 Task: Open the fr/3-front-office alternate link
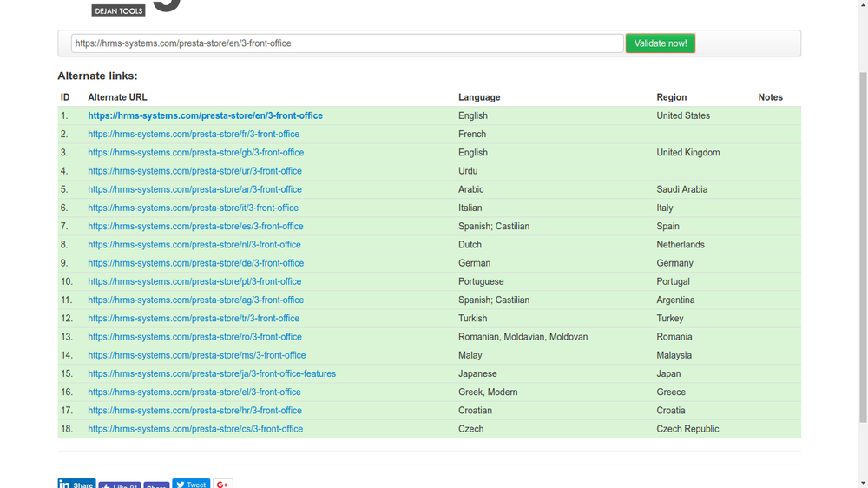(194, 134)
